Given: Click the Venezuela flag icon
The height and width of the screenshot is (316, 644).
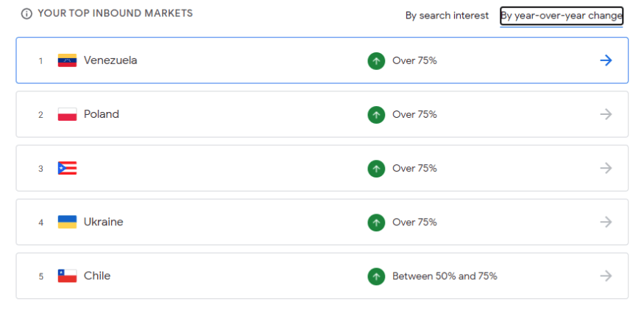Looking at the screenshot, I should [x=68, y=60].
